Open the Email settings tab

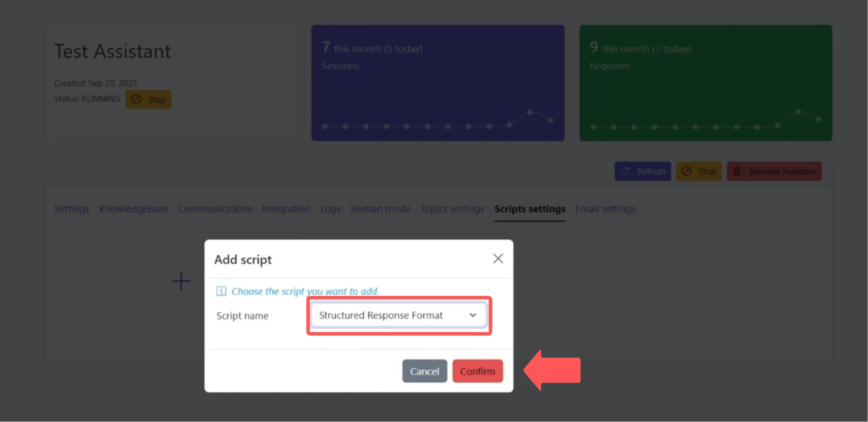(x=605, y=209)
